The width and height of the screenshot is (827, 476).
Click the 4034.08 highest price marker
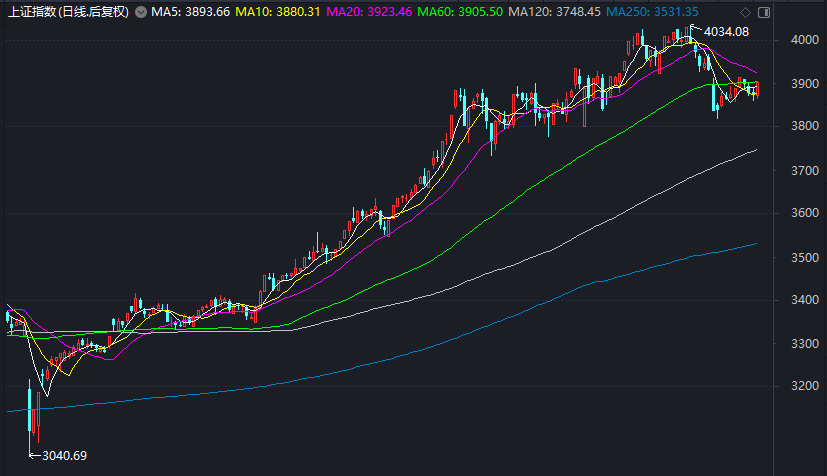coord(726,32)
